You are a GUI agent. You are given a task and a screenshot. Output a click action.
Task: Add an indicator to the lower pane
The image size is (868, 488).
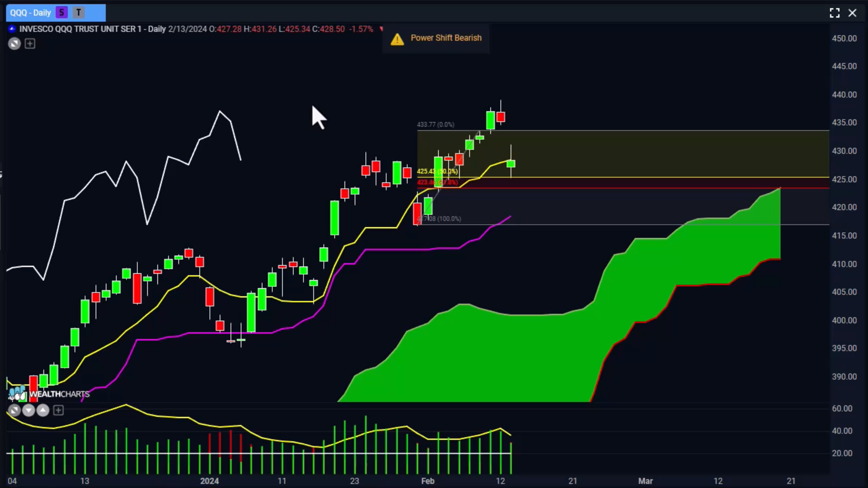pos(58,410)
